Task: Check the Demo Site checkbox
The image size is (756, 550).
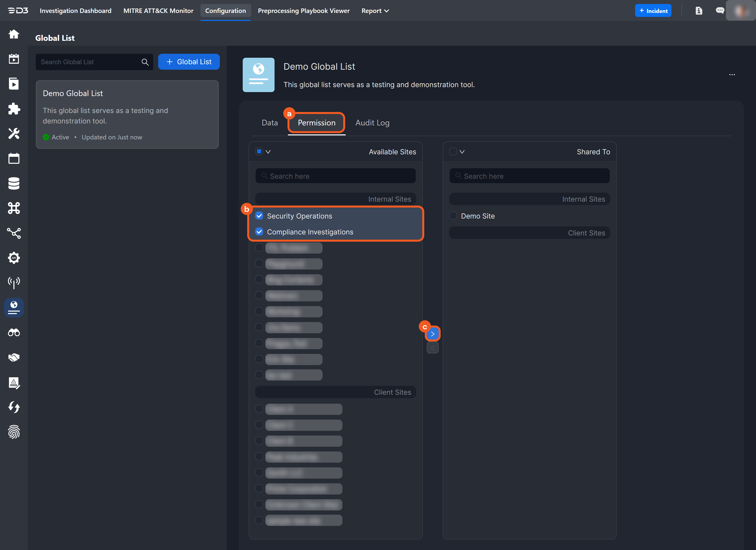Action: (453, 216)
